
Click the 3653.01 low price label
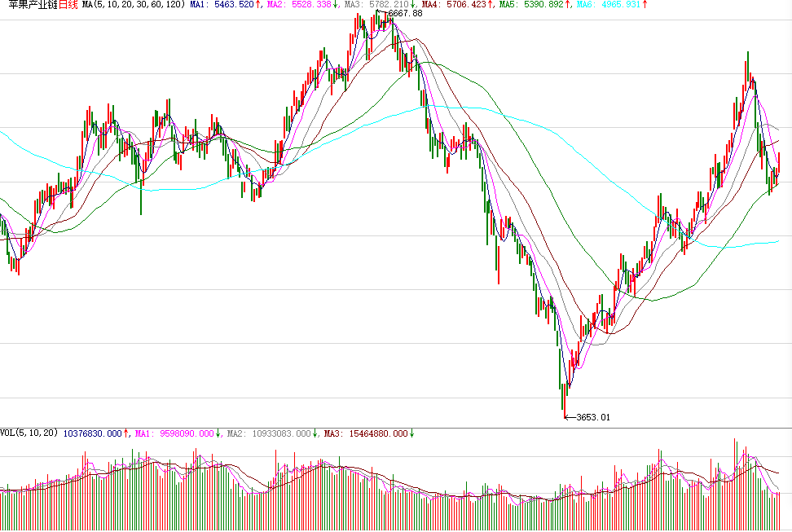click(592, 417)
